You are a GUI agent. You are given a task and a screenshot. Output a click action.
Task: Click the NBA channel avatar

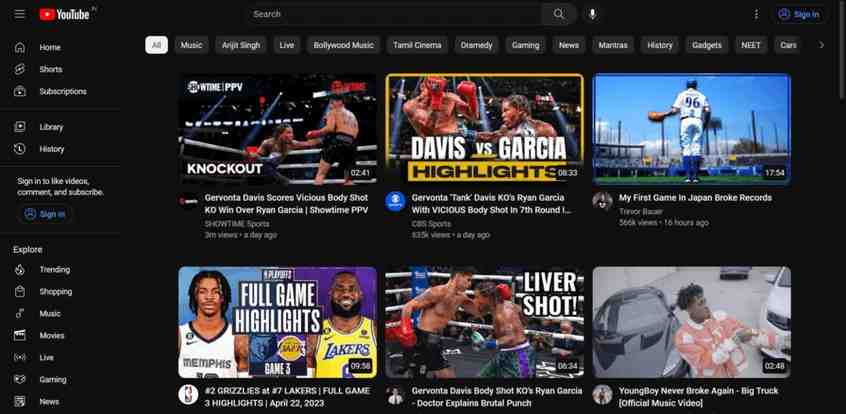(188, 395)
